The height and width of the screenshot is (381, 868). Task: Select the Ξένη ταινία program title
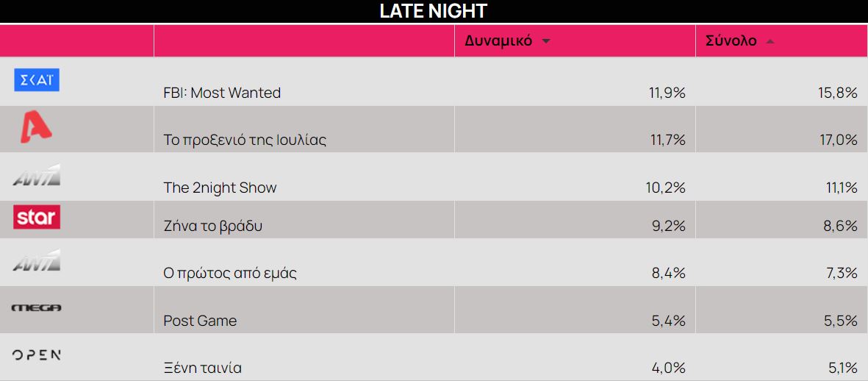tap(202, 368)
